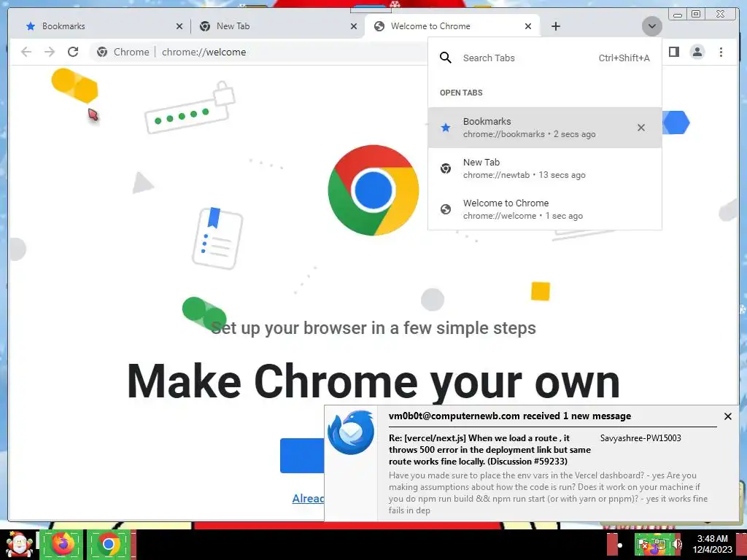This screenshot has width=747, height=560.
Task: Open the Chrome three-dot menu
Action: (721, 52)
